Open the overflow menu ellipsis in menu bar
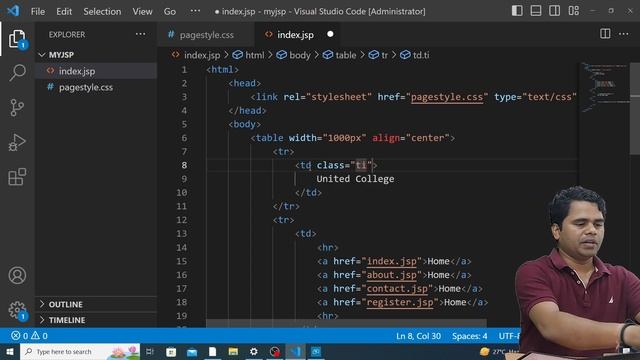 pos(195,11)
